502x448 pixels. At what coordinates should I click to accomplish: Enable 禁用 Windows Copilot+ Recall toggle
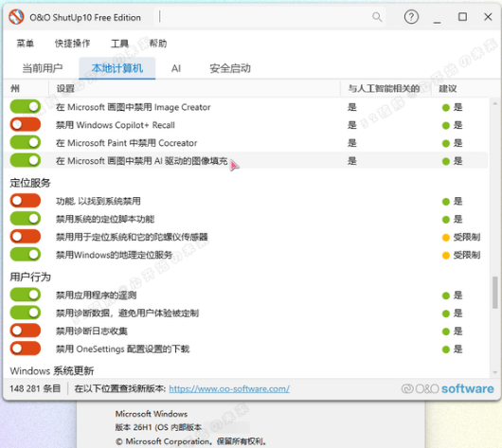tap(26, 125)
